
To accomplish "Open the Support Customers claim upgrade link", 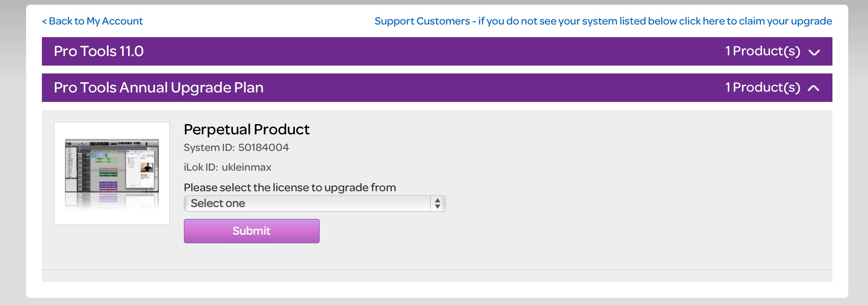I will pos(603,21).
